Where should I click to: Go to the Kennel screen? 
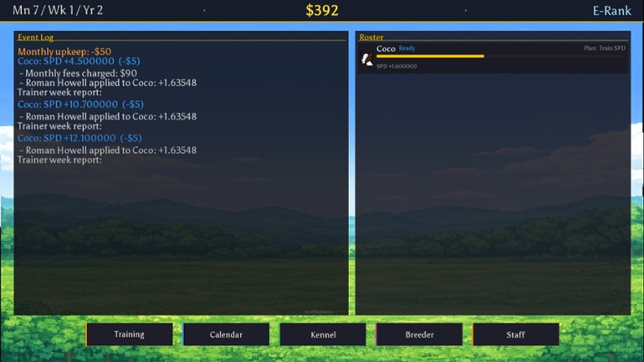(x=323, y=334)
